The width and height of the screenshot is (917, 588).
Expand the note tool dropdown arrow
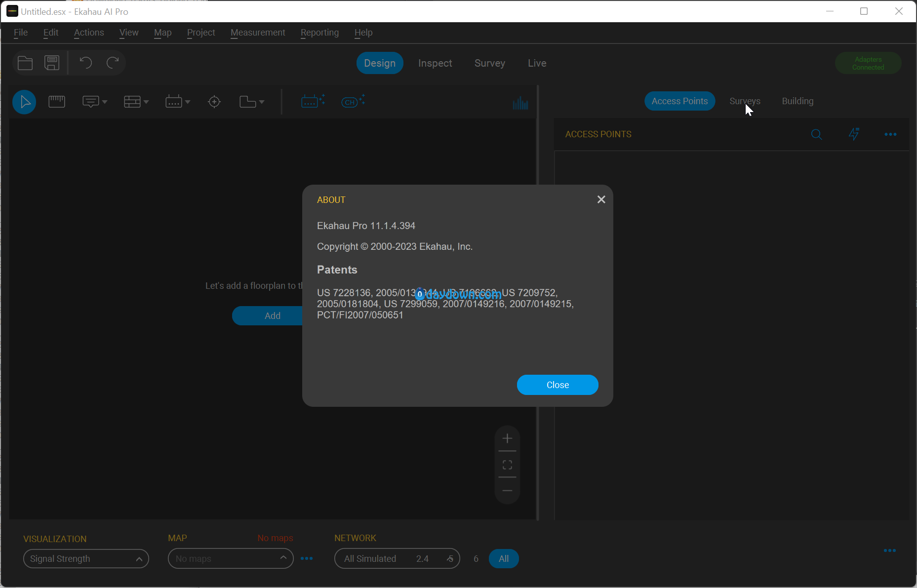(x=104, y=102)
